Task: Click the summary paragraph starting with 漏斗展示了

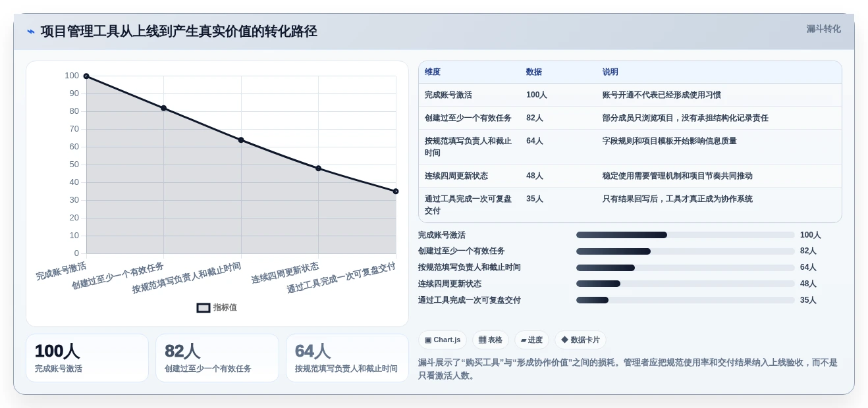Action: 628,369
